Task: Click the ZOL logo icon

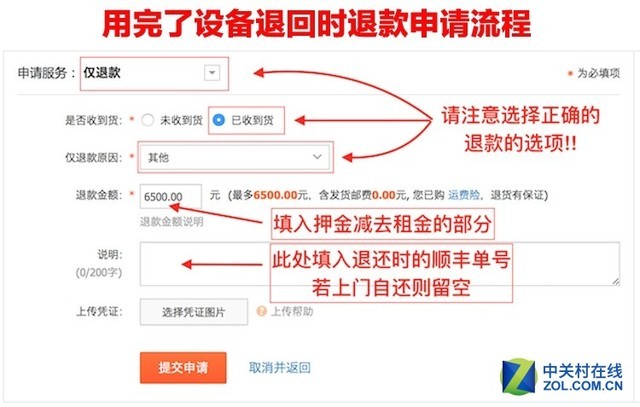Action: tap(518, 376)
